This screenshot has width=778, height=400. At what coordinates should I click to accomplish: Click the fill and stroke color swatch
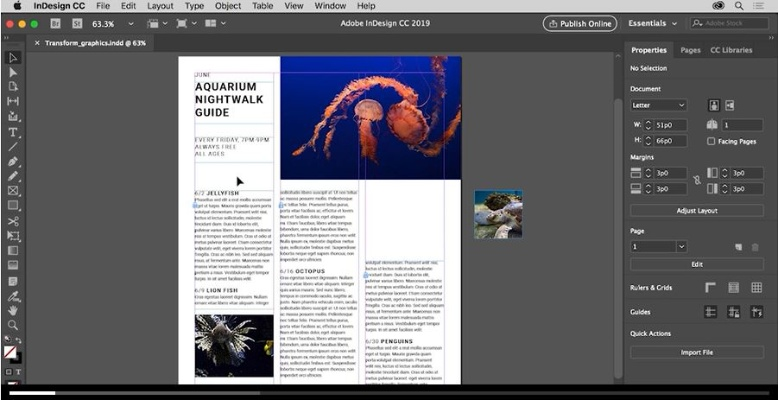(12, 353)
